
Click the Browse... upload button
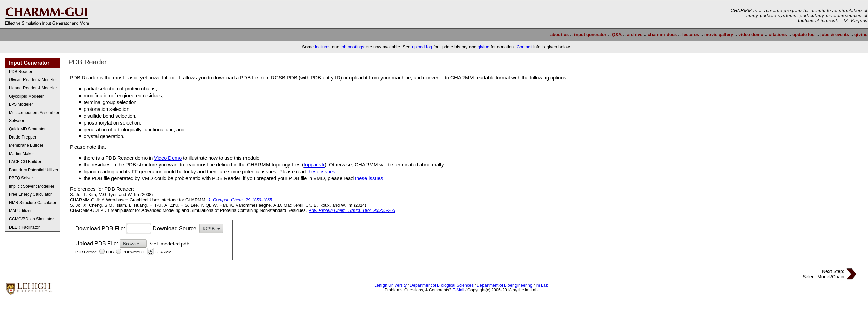click(133, 244)
